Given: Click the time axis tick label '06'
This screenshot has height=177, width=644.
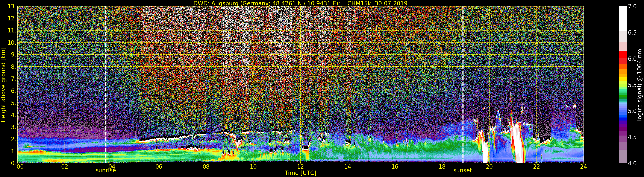Looking at the screenshot, I should (x=159, y=166).
